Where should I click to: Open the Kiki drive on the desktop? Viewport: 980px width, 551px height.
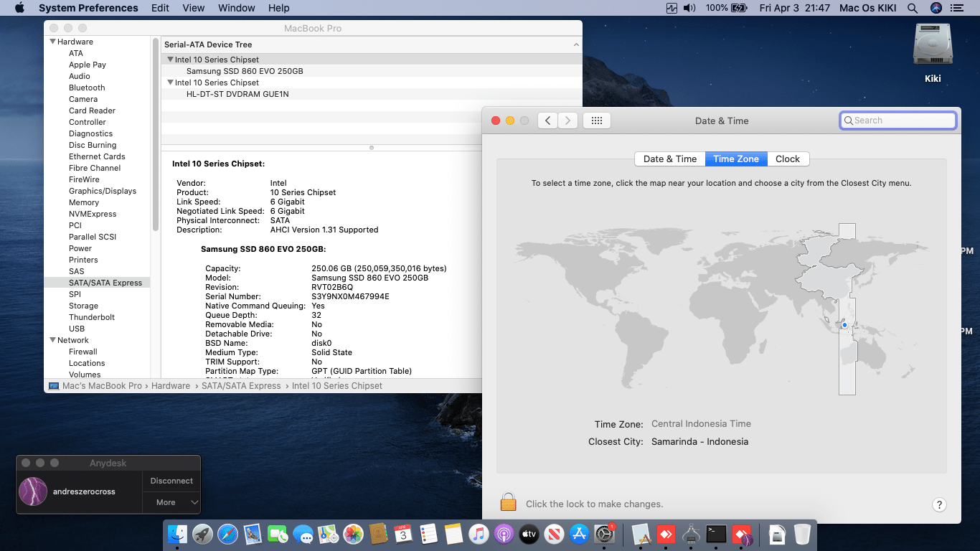(933, 53)
